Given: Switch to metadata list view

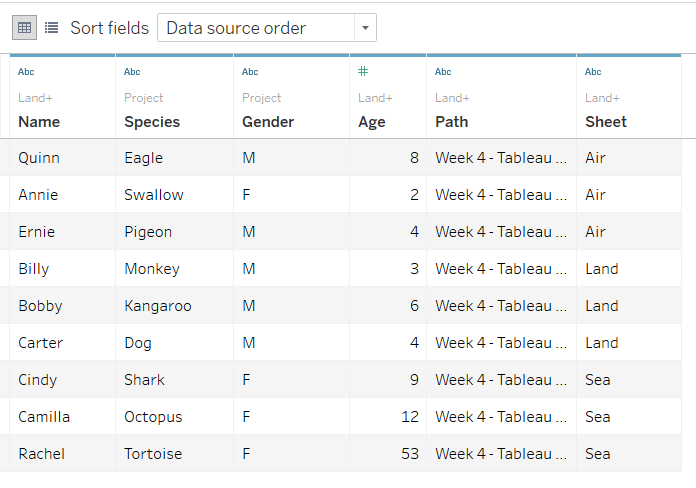Looking at the screenshot, I should pos(51,28).
